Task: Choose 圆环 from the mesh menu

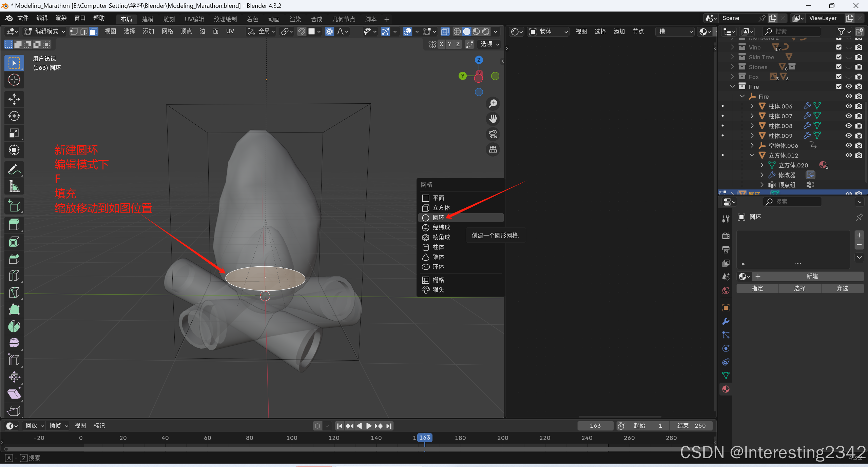Action: click(438, 218)
